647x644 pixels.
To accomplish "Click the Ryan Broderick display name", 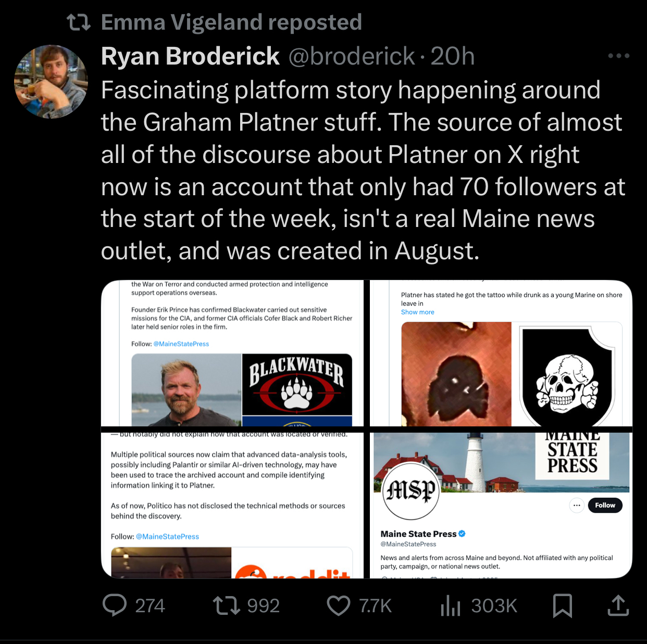I will click(190, 56).
